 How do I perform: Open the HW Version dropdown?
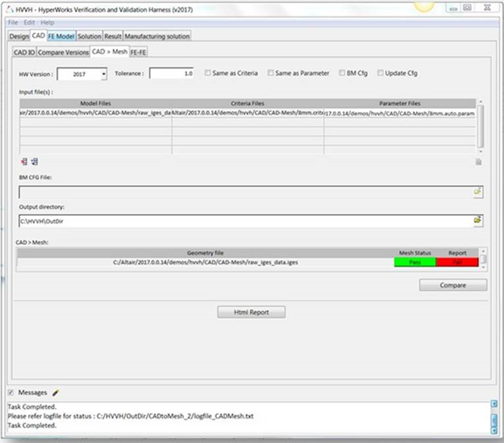point(103,74)
